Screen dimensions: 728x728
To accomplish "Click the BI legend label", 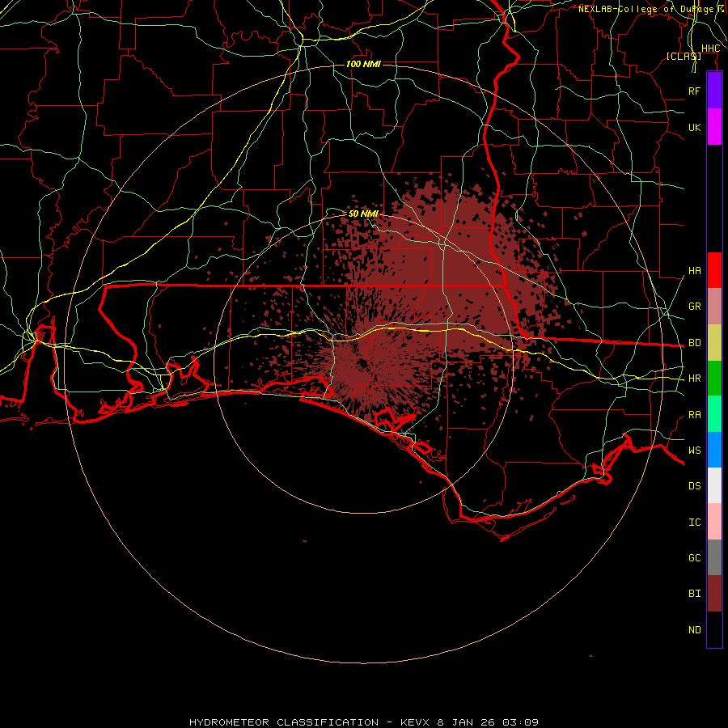I will (694, 594).
